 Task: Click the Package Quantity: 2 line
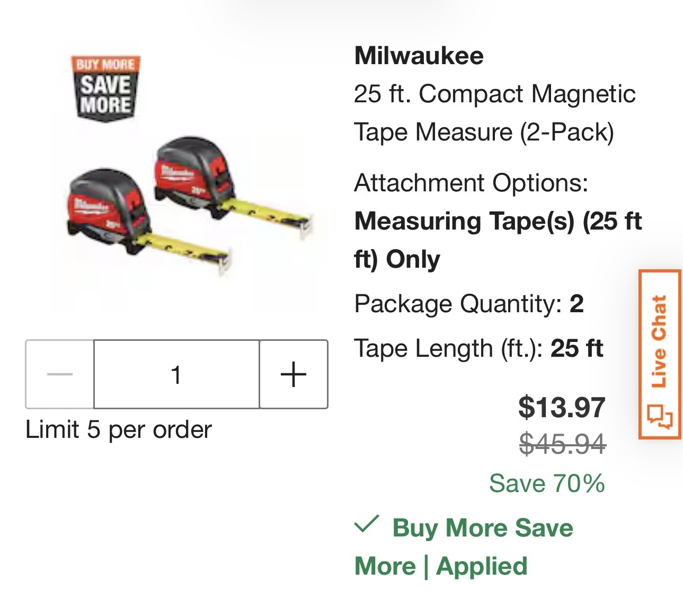tap(468, 304)
